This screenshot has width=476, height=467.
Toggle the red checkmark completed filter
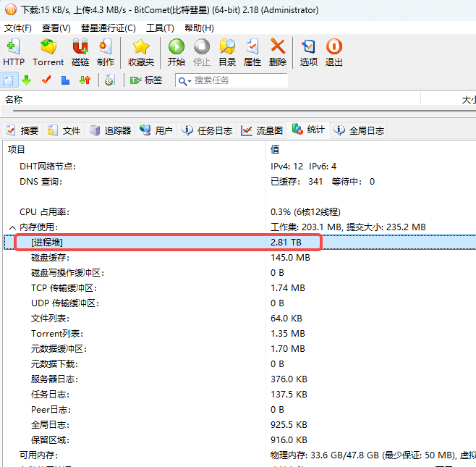[x=46, y=80]
